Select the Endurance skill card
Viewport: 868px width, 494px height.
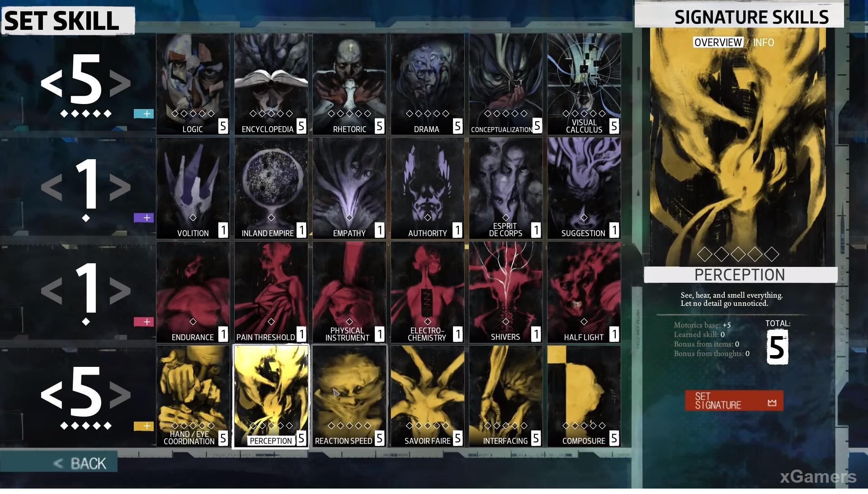tap(193, 292)
